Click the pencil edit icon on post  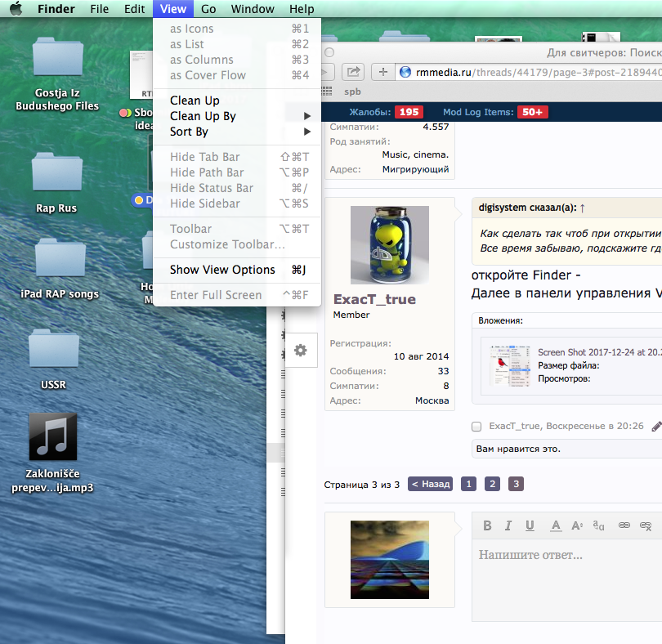coord(656,426)
